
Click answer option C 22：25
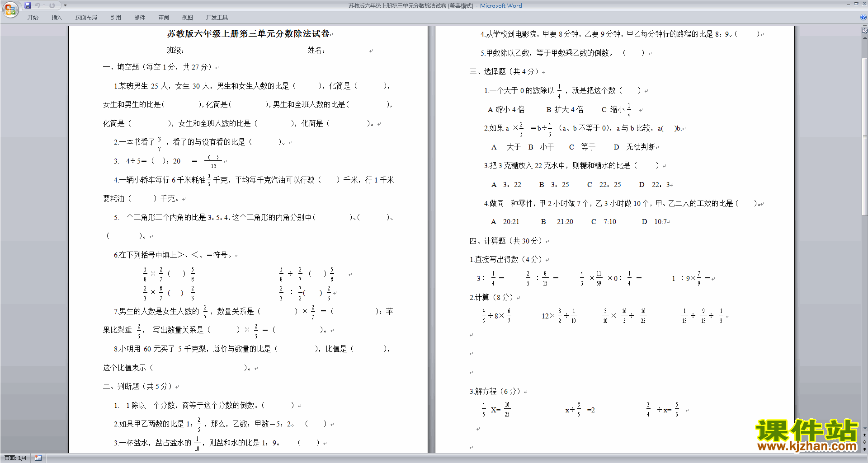604,184
